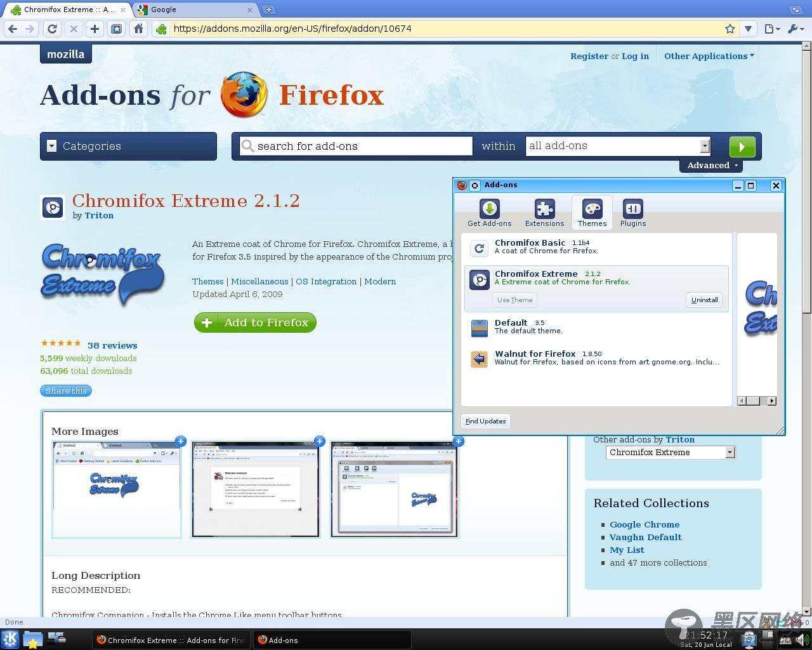This screenshot has height=650, width=812.
Task: Open author Triton's profile link
Action: (x=99, y=216)
